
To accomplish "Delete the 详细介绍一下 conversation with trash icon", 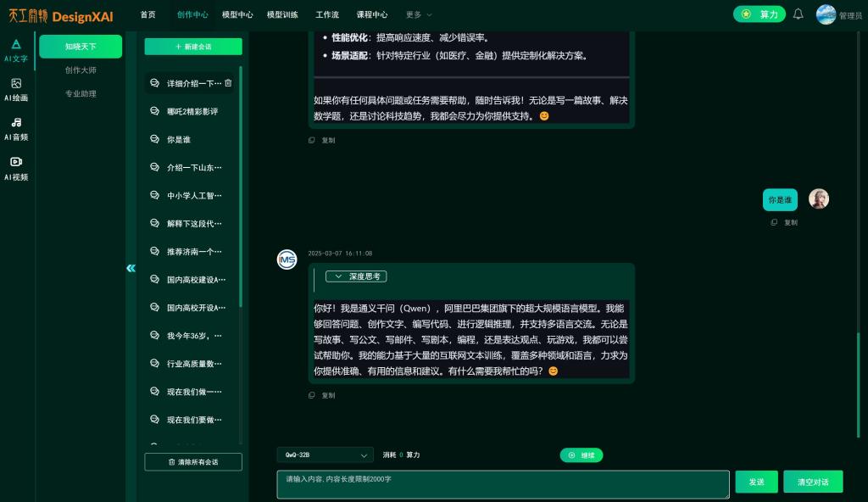I will (x=228, y=83).
